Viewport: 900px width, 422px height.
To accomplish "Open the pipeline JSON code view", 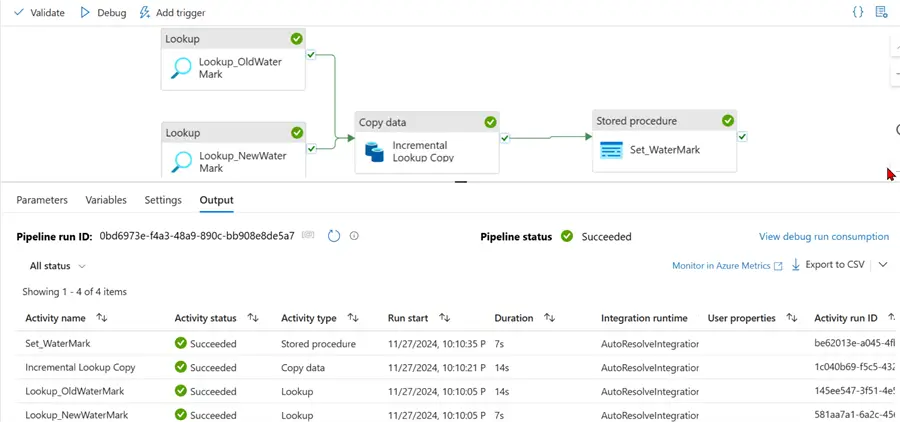I will (x=858, y=12).
